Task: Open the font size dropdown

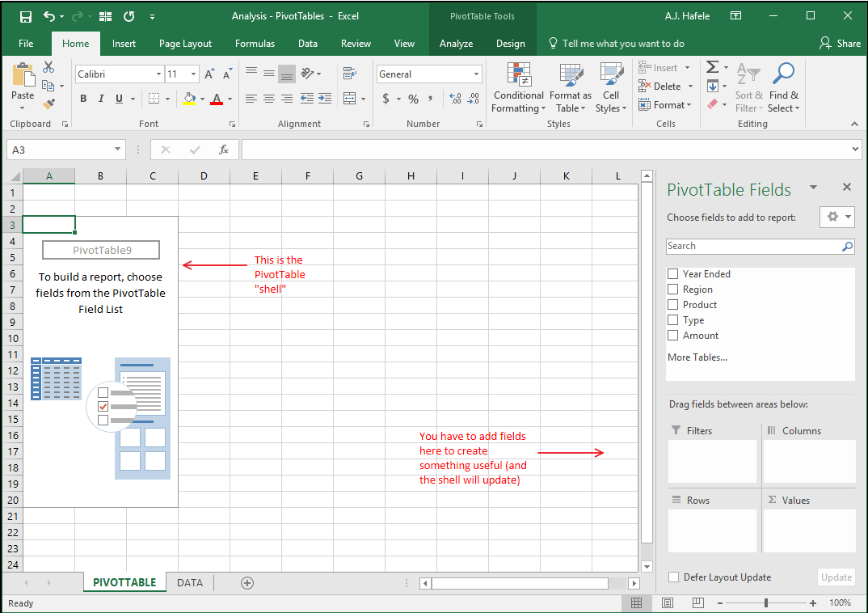Action: point(193,74)
